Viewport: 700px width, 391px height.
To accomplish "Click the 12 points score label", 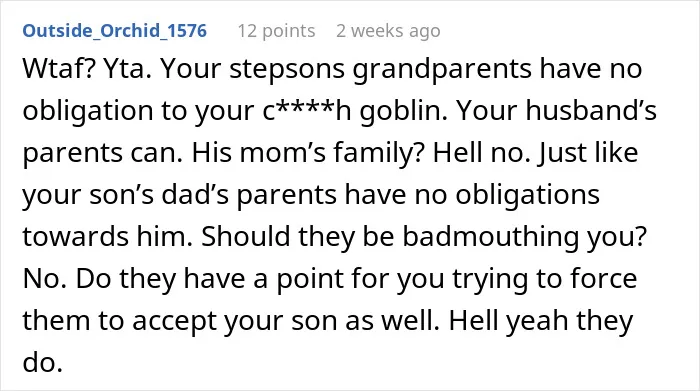I will click(276, 31).
